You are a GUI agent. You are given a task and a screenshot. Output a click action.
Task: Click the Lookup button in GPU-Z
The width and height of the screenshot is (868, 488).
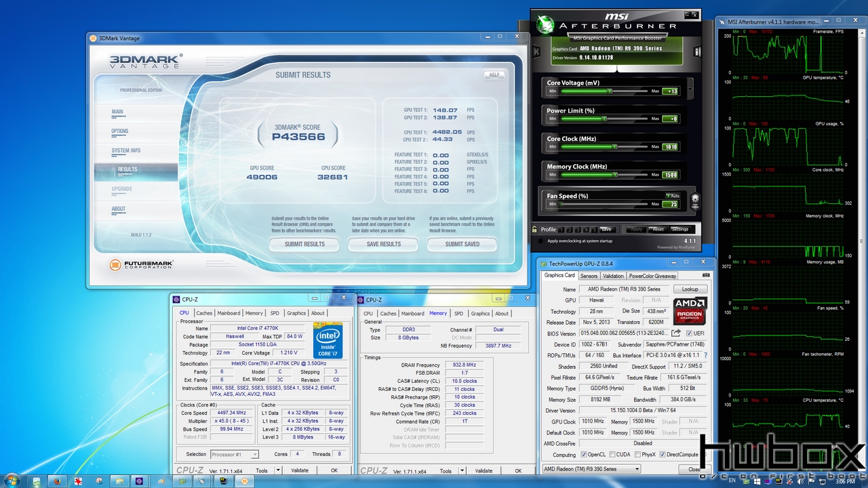690,289
